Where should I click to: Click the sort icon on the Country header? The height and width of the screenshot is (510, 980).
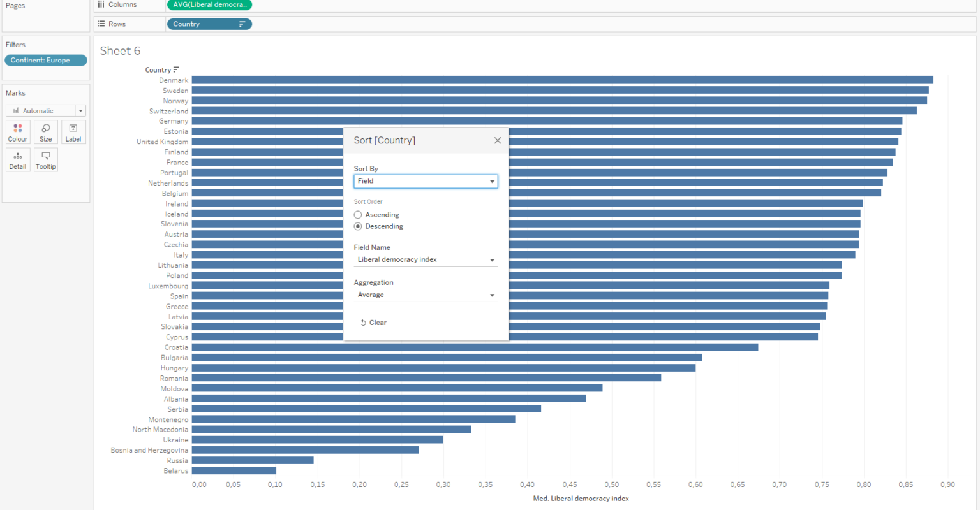175,69
